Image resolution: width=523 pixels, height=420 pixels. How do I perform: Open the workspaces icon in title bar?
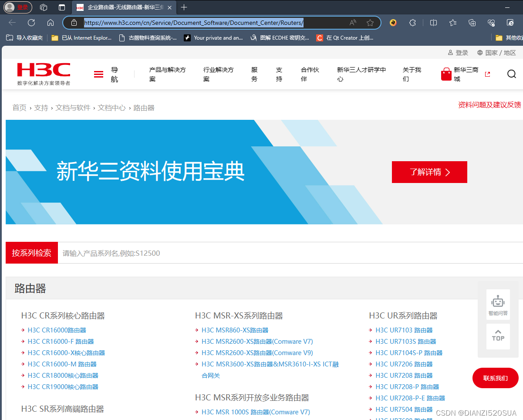(x=44, y=7)
